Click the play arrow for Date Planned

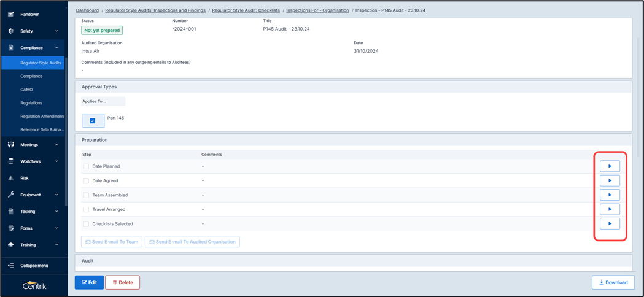[609, 166]
